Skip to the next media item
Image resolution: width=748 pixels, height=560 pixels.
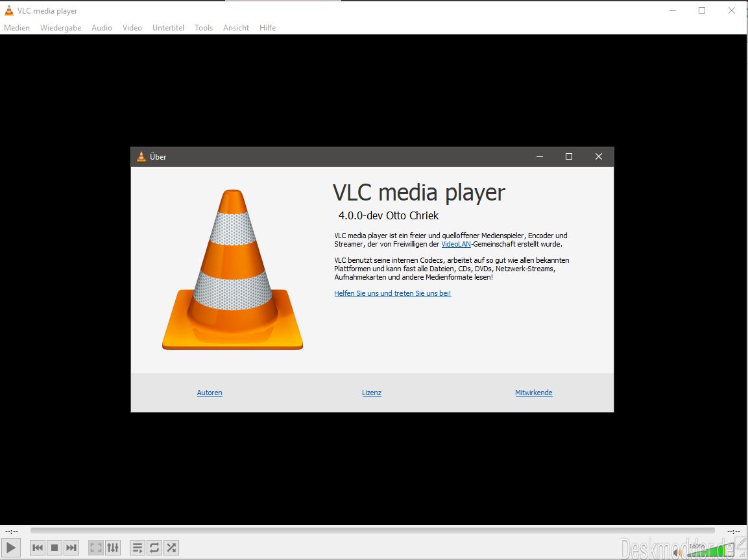click(71, 548)
